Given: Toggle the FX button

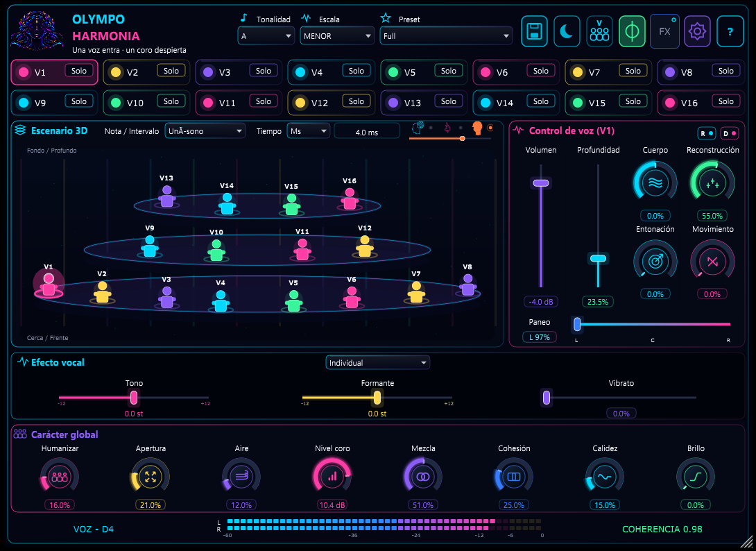Looking at the screenshot, I should pos(665,31).
